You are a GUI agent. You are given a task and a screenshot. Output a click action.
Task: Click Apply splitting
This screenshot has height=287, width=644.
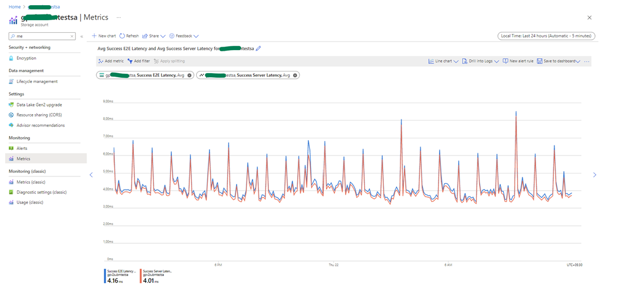[169, 61]
